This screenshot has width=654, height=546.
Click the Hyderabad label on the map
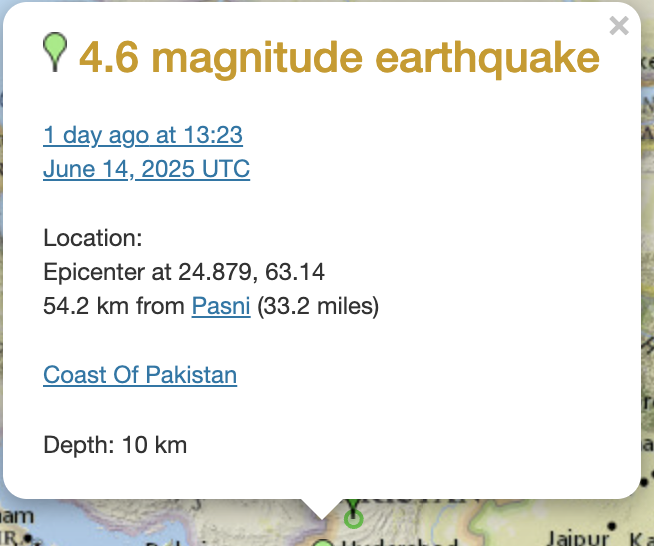click(400, 543)
